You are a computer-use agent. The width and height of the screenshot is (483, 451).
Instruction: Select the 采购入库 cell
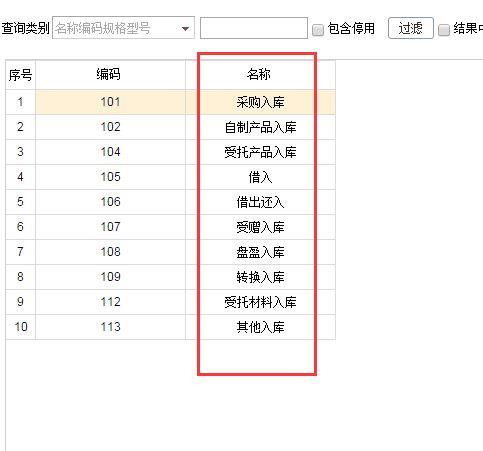click(x=260, y=102)
